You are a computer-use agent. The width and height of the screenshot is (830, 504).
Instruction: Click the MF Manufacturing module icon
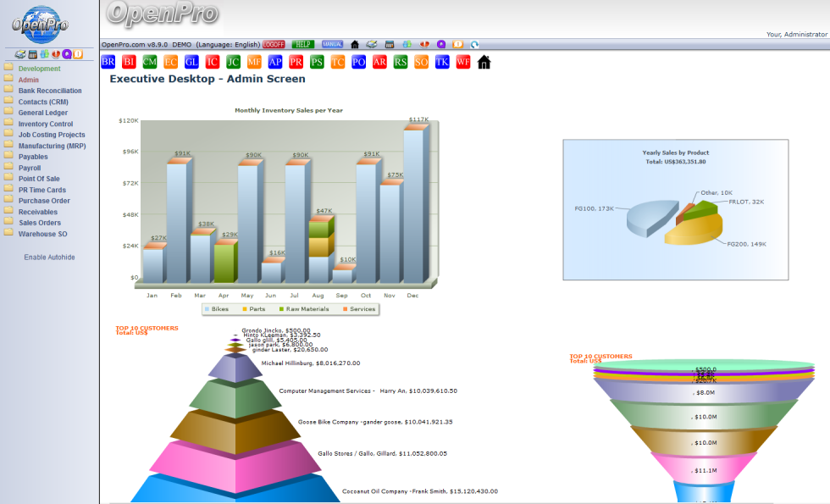(x=253, y=61)
